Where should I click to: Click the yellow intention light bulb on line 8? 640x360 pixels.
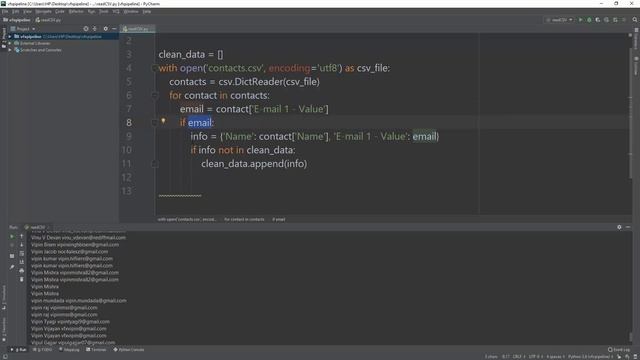click(x=163, y=121)
